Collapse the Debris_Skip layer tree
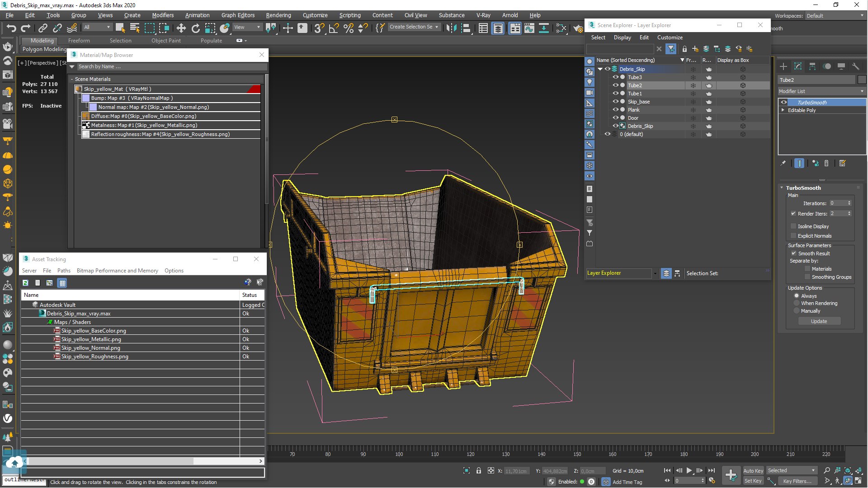 coord(600,69)
